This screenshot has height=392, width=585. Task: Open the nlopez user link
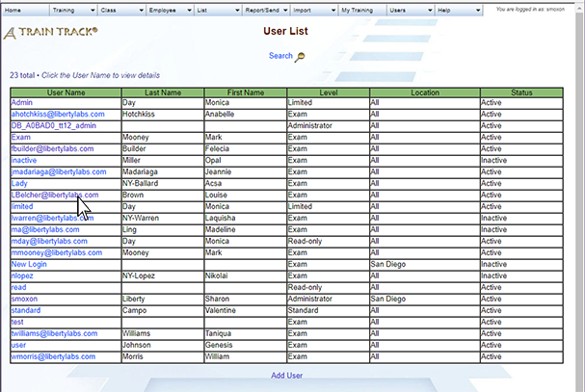22,276
